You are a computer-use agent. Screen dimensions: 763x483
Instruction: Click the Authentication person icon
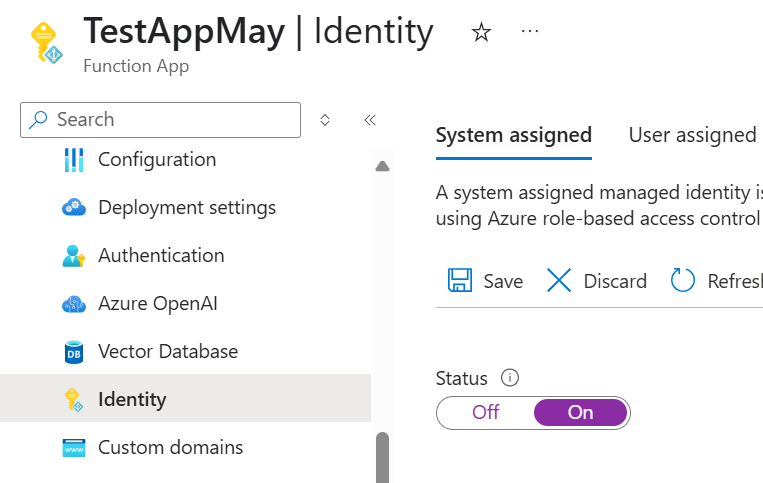(74, 256)
